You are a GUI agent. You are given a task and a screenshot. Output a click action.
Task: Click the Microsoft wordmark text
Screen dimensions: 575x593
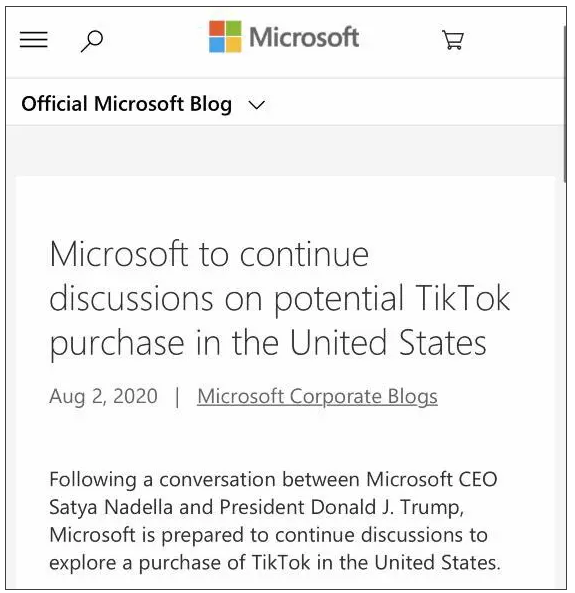point(304,37)
